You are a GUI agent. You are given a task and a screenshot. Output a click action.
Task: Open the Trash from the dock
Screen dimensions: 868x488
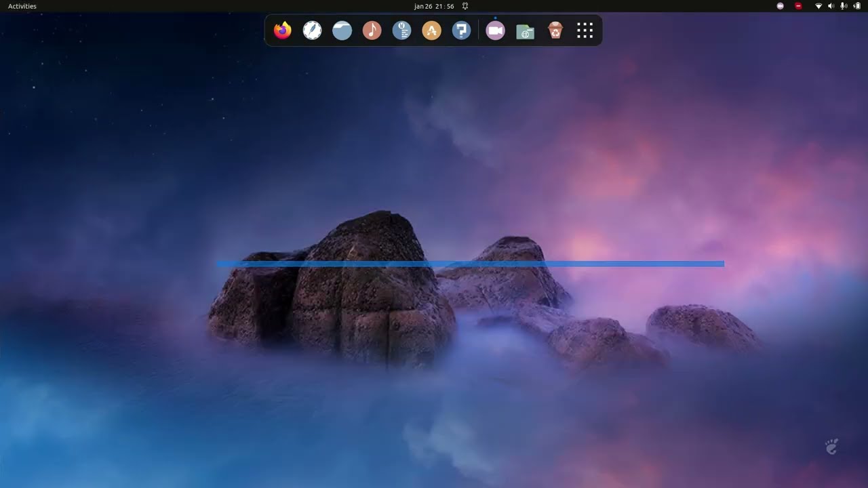[555, 30]
